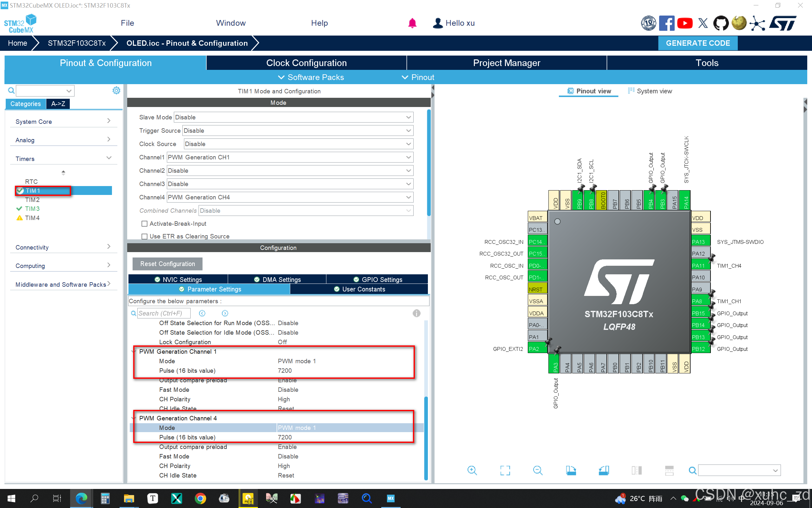812x508 pixels.
Task: Click the peripheral search magnifier icon
Action: 11,90
